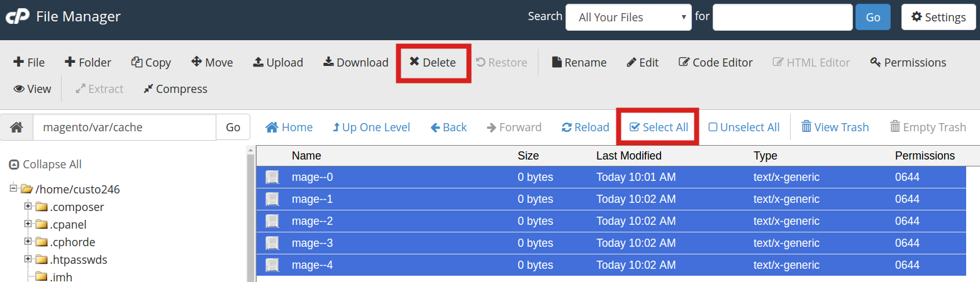
Task: Click Select All checkbox button
Action: click(659, 127)
